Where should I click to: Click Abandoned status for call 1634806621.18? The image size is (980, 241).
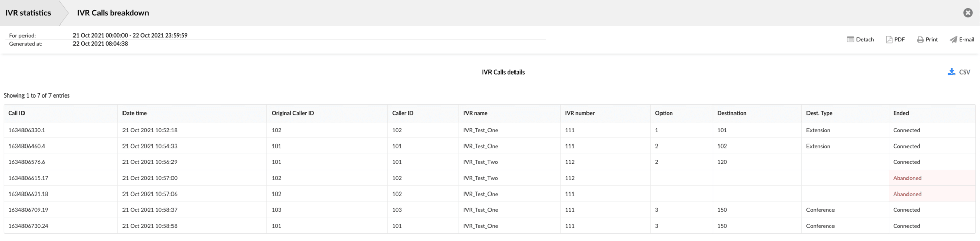pos(908,194)
